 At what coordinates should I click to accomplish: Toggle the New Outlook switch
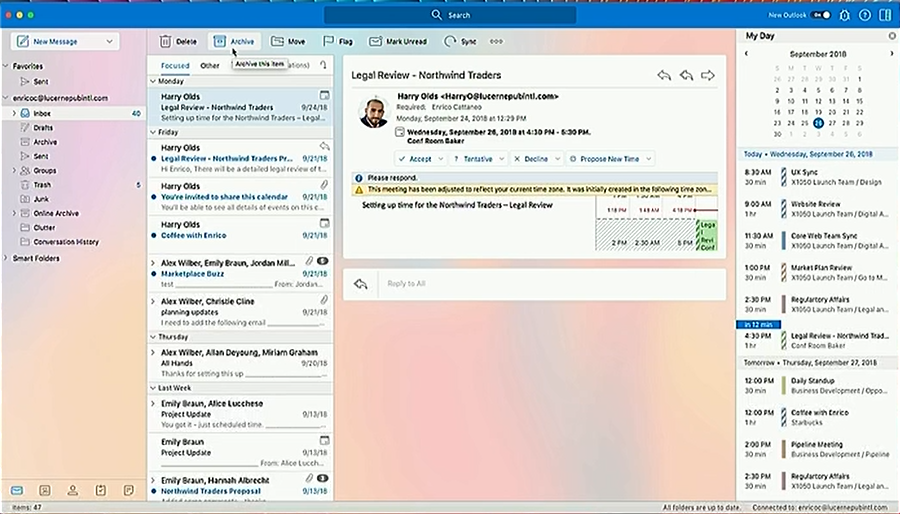pos(820,15)
